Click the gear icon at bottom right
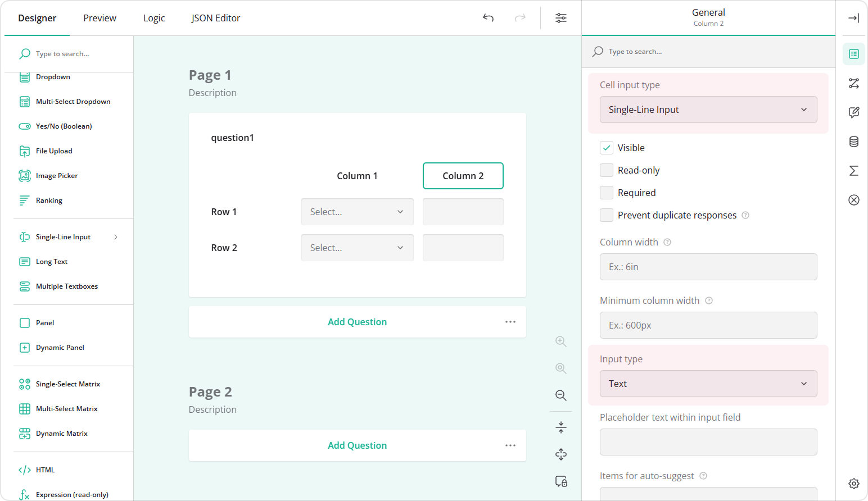This screenshot has width=868, height=501. (853, 484)
